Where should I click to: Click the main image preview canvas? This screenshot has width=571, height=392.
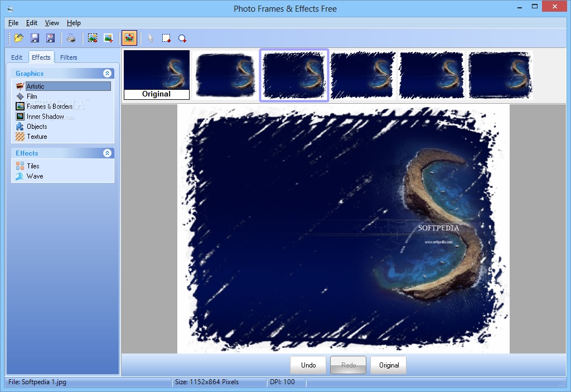click(343, 229)
